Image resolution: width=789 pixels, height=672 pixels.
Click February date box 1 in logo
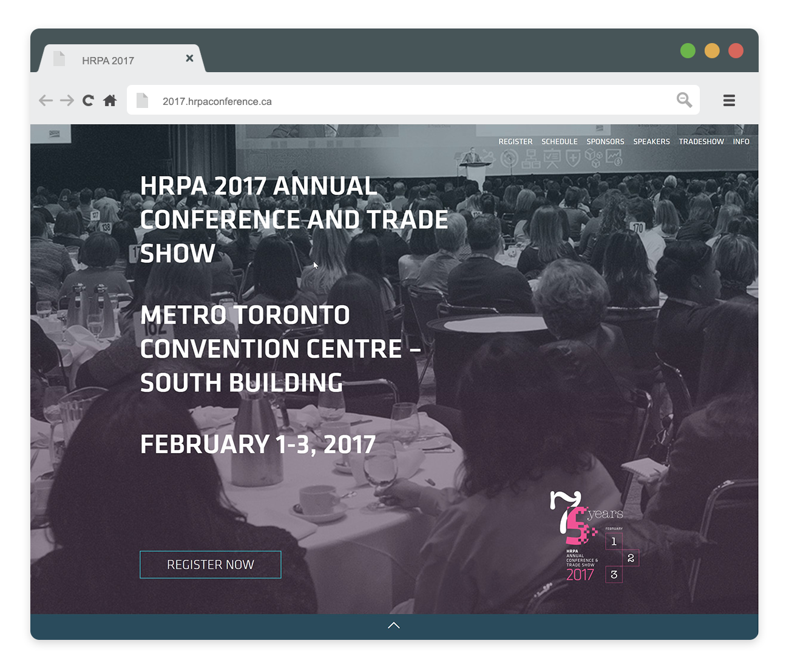(x=614, y=541)
